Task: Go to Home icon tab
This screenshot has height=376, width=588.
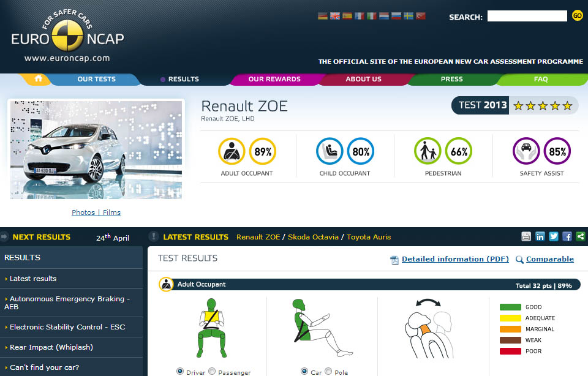Action: click(x=38, y=79)
